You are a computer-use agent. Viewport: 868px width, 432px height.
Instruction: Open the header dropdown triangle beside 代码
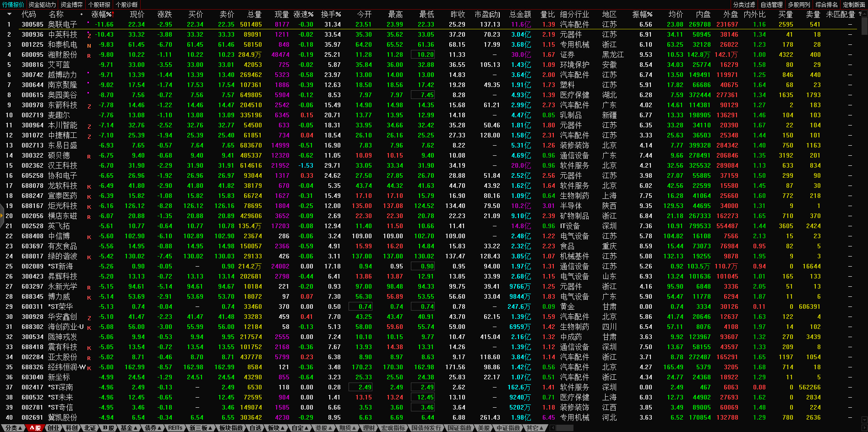9,14
